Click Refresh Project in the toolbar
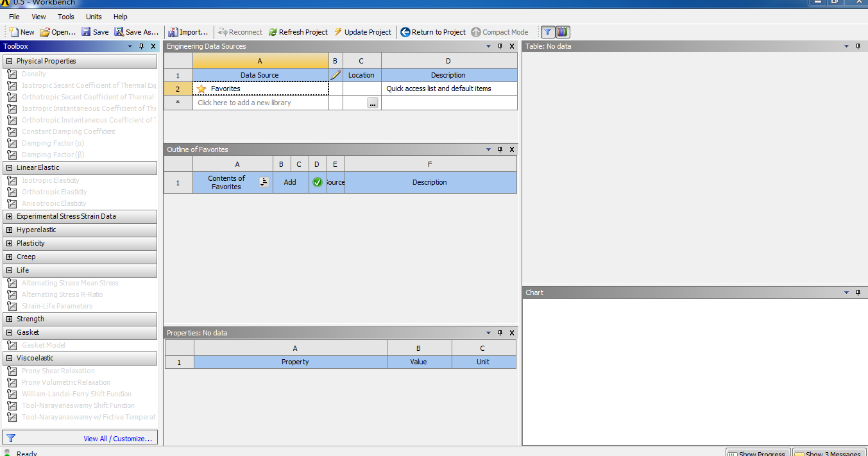Image resolution: width=868 pixels, height=456 pixels. (x=298, y=32)
